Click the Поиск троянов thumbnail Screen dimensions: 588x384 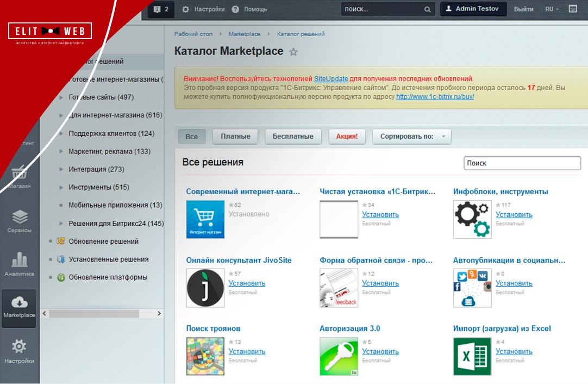[x=205, y=356]
